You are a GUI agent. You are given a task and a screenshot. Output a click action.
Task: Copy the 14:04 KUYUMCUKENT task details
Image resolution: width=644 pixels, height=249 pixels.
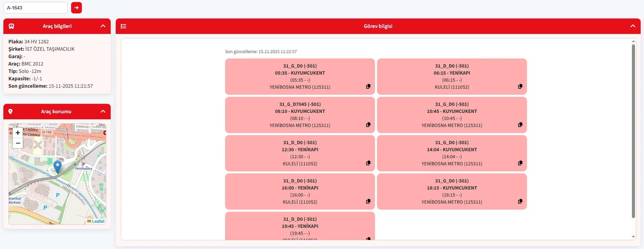pyautogui.click(x=520, y=163)
